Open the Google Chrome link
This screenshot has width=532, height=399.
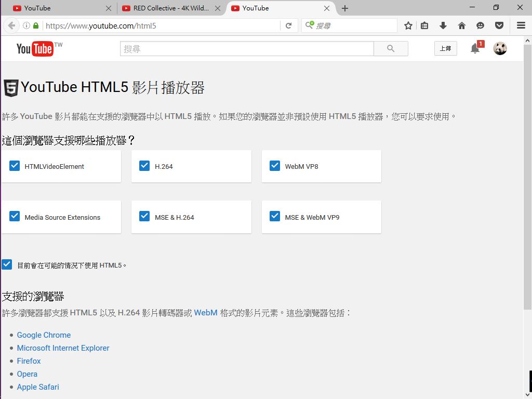44,335
